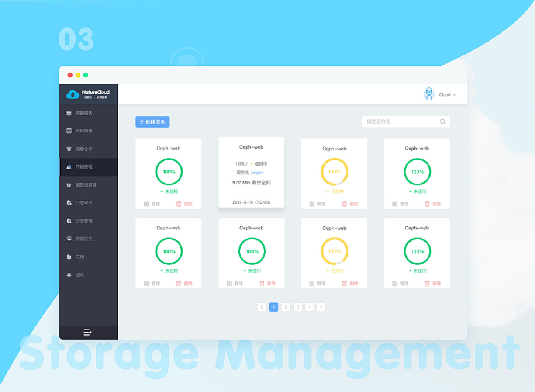The image size is (535, 392).
Task: Click the hovered Ceph-web detail card title
Action: click(x=251, y=147)
